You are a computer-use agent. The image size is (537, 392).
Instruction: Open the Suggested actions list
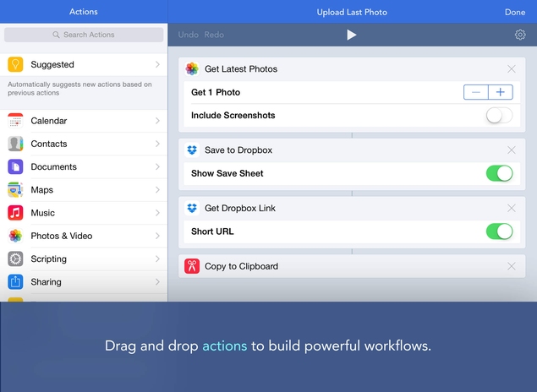pos(84,64)
